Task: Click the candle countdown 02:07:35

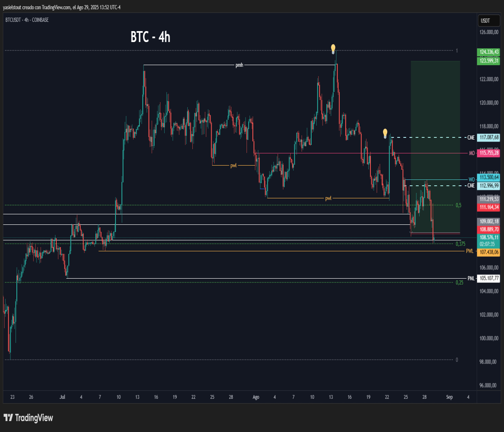Action: (x=487, y=243)
